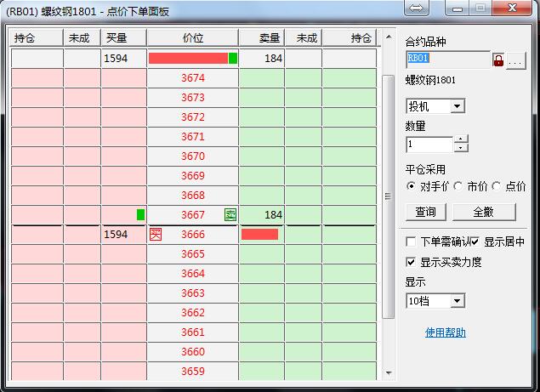
Task: Click the red 买 marker at price 3666
Action: 156,234
